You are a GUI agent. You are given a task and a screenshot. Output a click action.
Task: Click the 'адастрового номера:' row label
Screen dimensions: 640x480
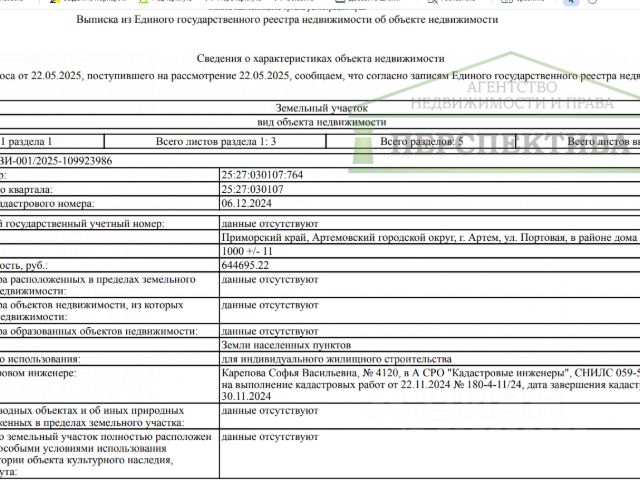pyautogui.click(x=47, y=204)
